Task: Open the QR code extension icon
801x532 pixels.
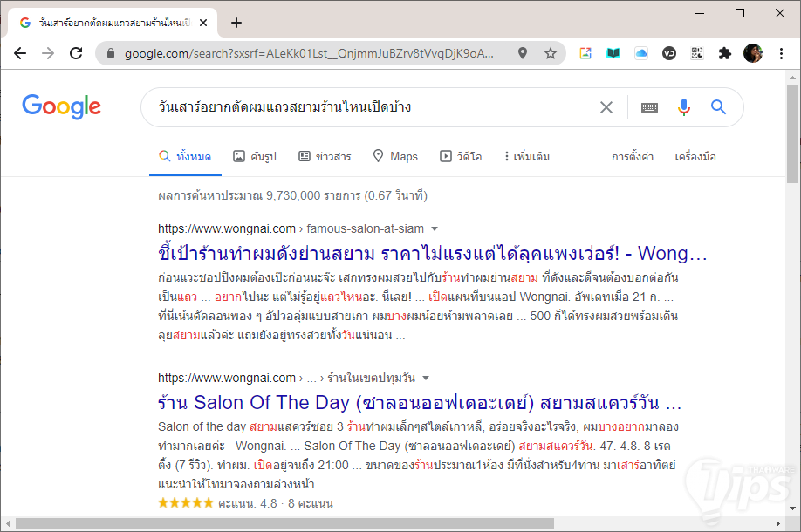Action: [697, 53]
